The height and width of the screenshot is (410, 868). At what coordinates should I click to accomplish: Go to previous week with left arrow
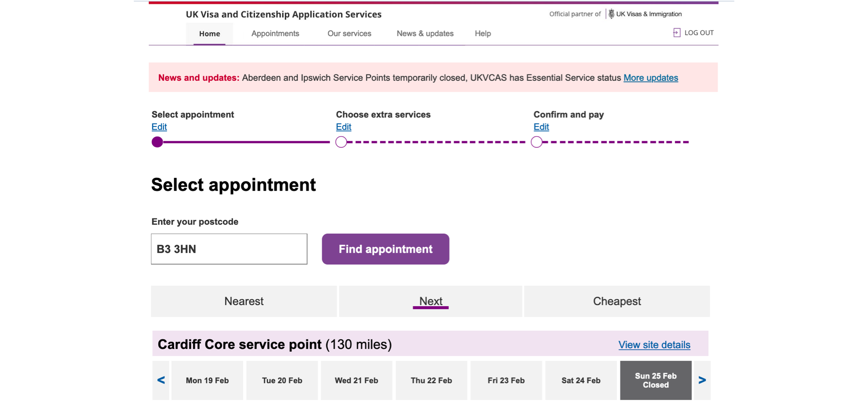[161, 380]
